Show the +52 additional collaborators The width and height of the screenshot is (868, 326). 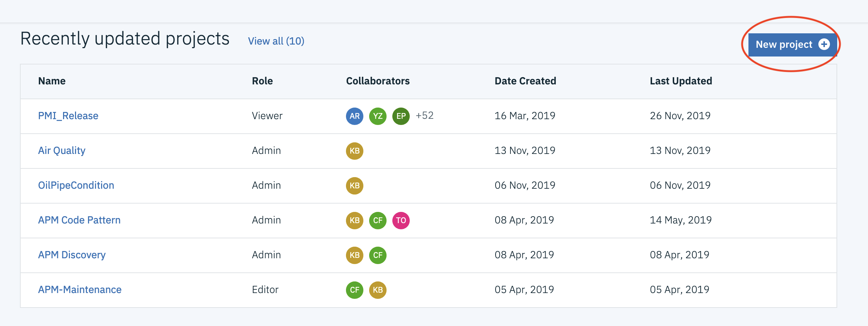[x=425, y=116]
